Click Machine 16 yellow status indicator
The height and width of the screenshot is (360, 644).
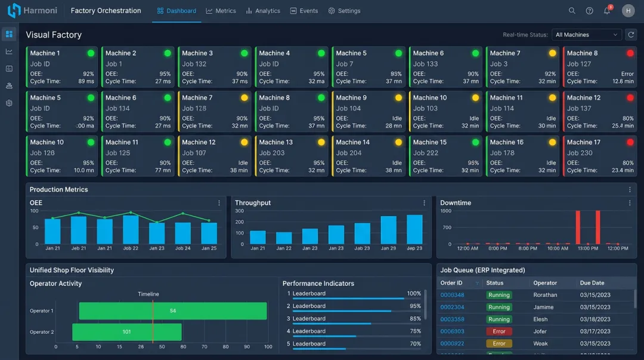(x=552, y=142)
